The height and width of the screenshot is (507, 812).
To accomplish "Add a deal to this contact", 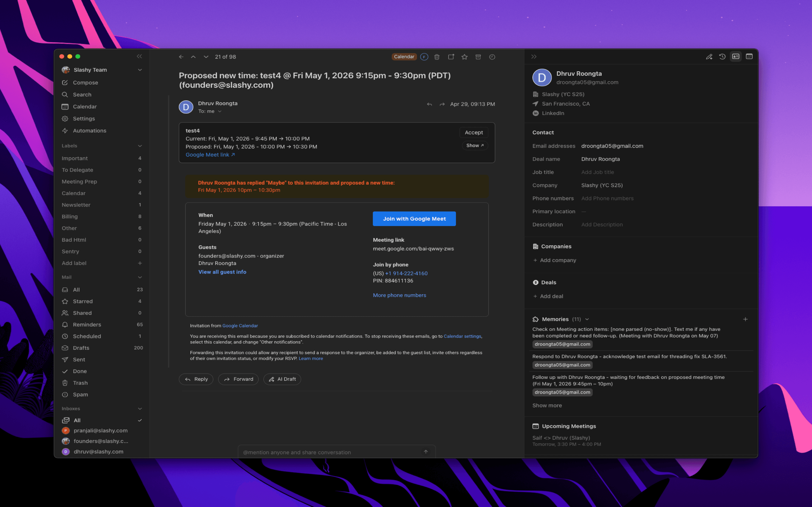I will point(548,296).
